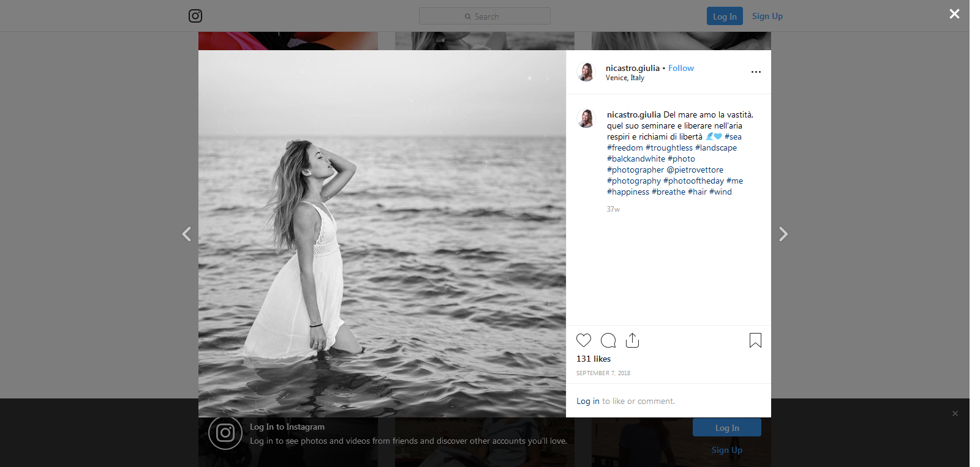Click the header Sign Up link
980x467 pixels.
click(x=767, y=16)
